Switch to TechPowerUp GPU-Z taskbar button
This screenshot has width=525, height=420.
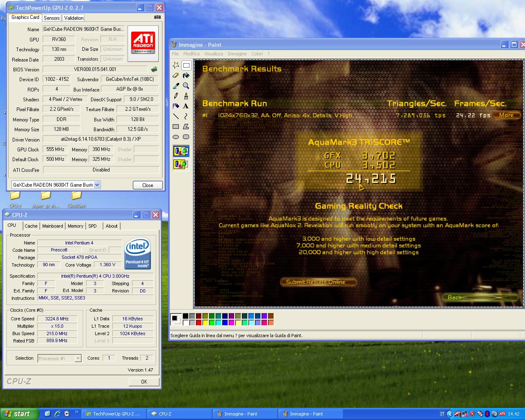click(x=113, y=414)
